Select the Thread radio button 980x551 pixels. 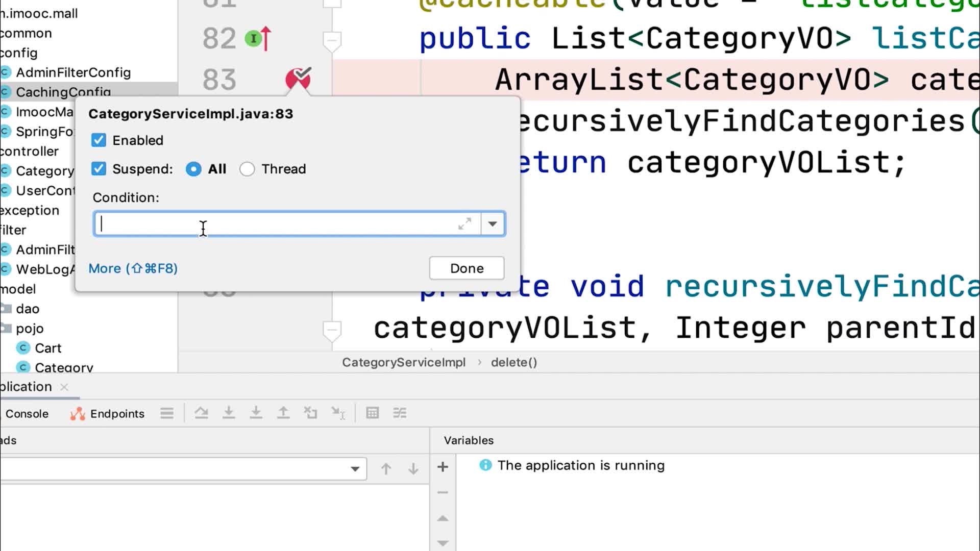(247, 169)
